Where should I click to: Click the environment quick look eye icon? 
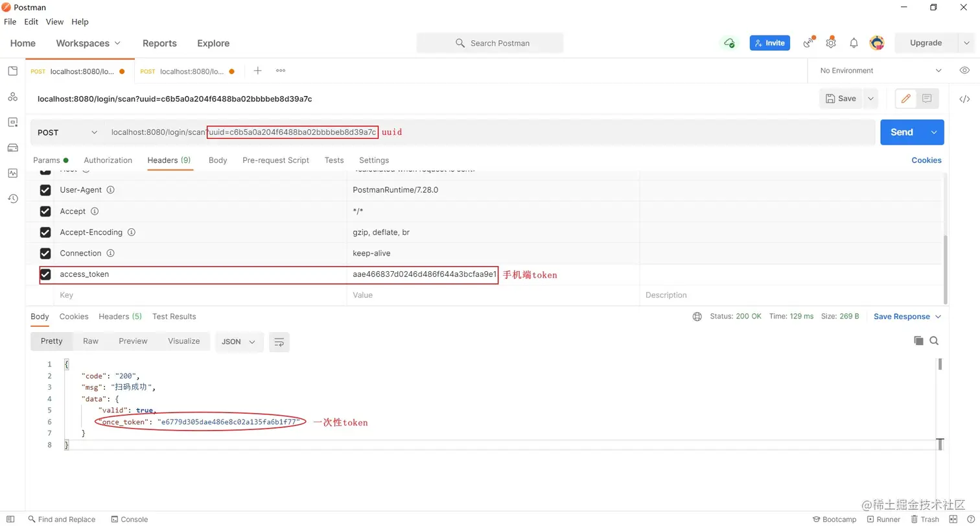(x=964, y=70)
